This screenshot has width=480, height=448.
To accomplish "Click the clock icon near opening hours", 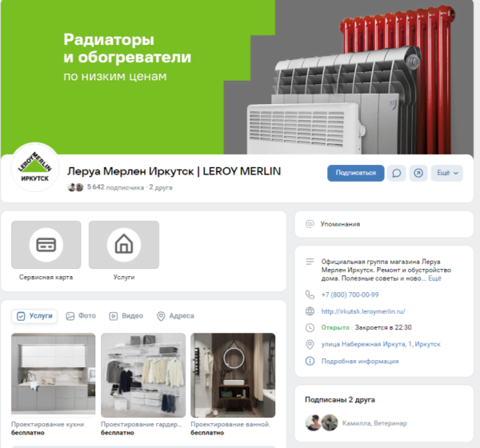I will pyautogui.click(x=310, y=327).
